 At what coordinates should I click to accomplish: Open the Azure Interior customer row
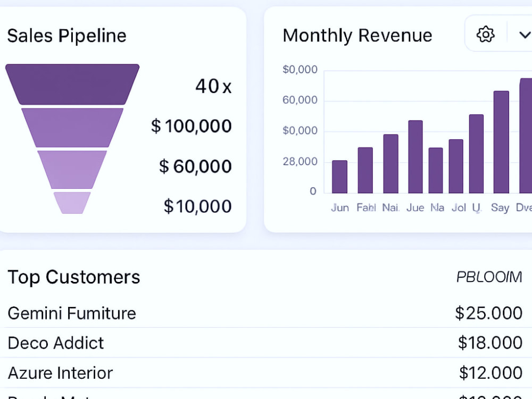tap(264, 372)
